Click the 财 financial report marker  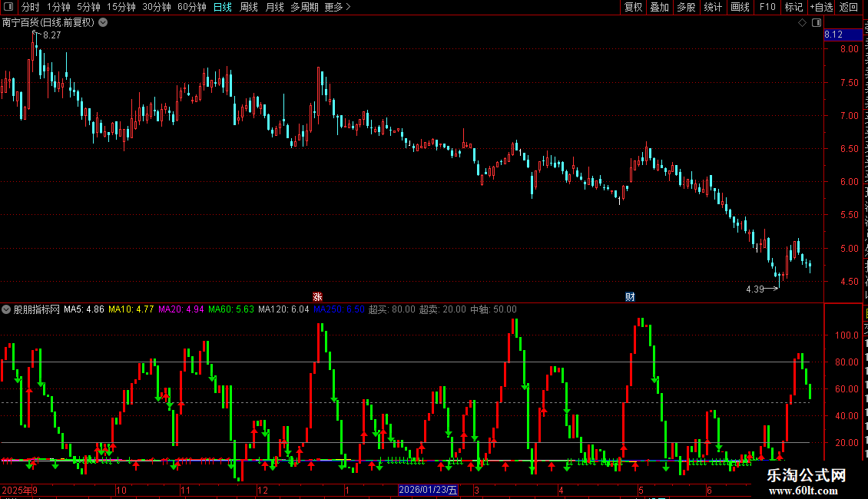630,297
